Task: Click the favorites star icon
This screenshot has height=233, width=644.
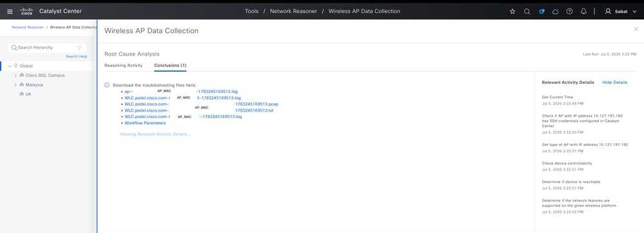Action: (x=512, y=12)
